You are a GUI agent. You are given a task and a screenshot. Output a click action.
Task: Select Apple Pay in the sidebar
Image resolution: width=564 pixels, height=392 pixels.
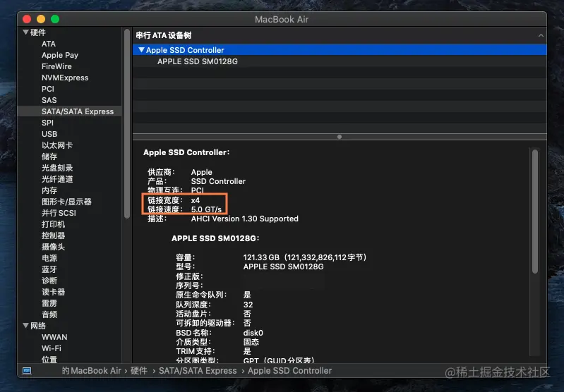tap(60, 55)
